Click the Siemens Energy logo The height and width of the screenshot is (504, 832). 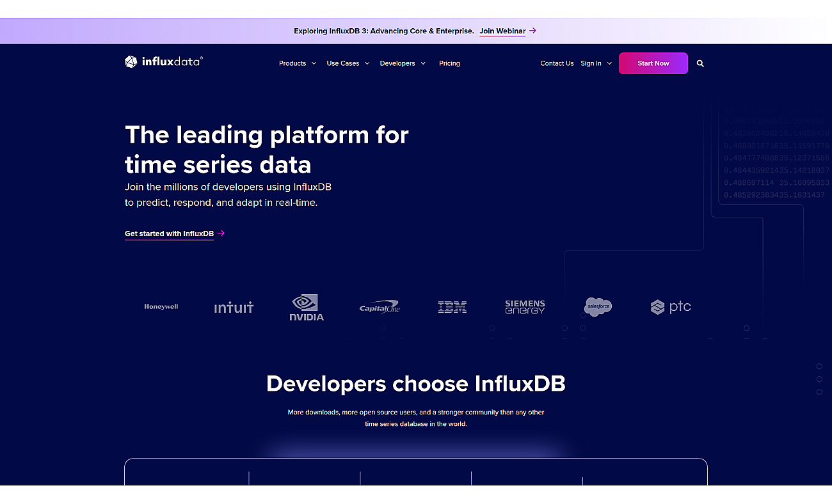tap(525, 307)
